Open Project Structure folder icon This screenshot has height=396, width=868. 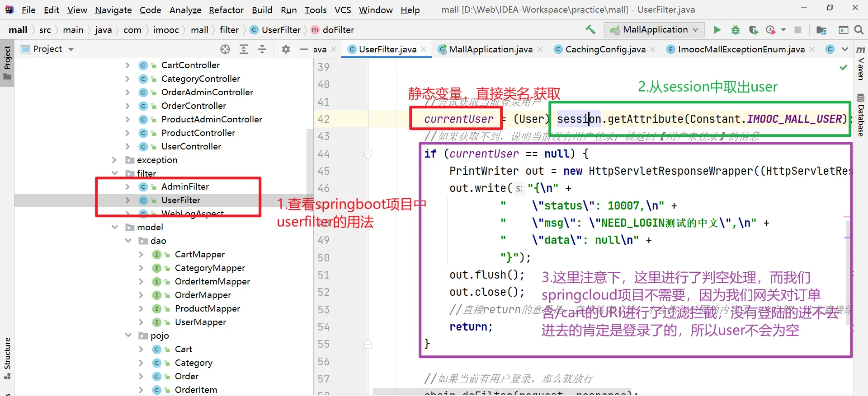pos(821,30)
